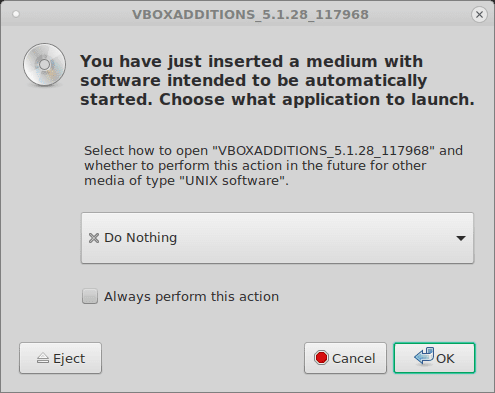This screenshot has width=495, height=393.
Task: Open the Do Nothing application combo box
Action: [277, 238]
